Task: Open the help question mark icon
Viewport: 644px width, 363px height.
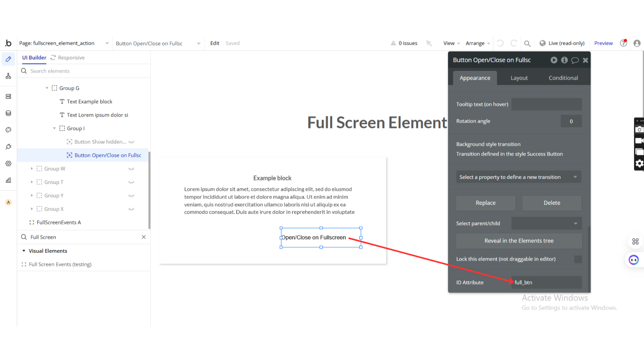Action: coord(623,43)
